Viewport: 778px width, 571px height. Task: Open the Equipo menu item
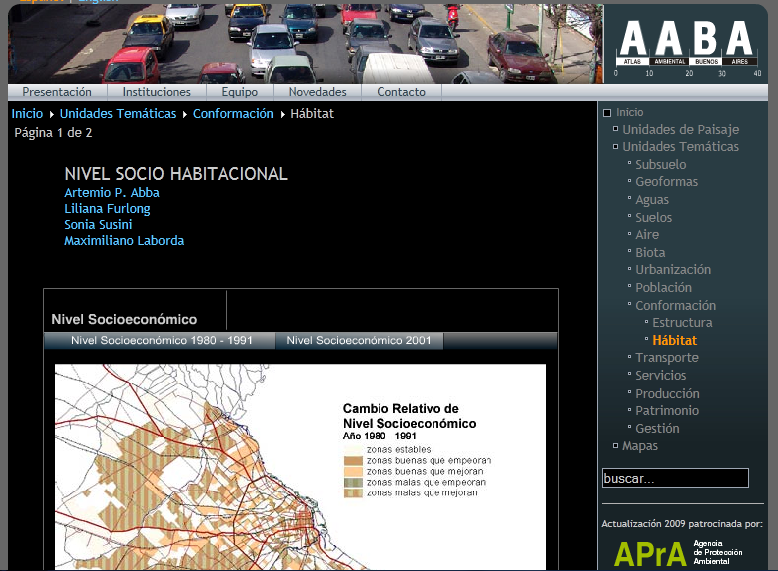point(240,92)
